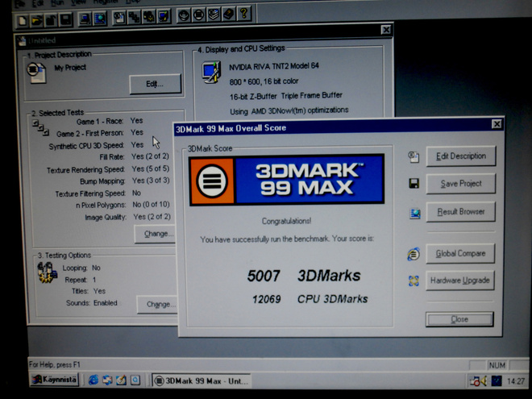Screen dimensions: 532x399
Task: Click the icon beside Result Browser button
Action: pos(414,214)
